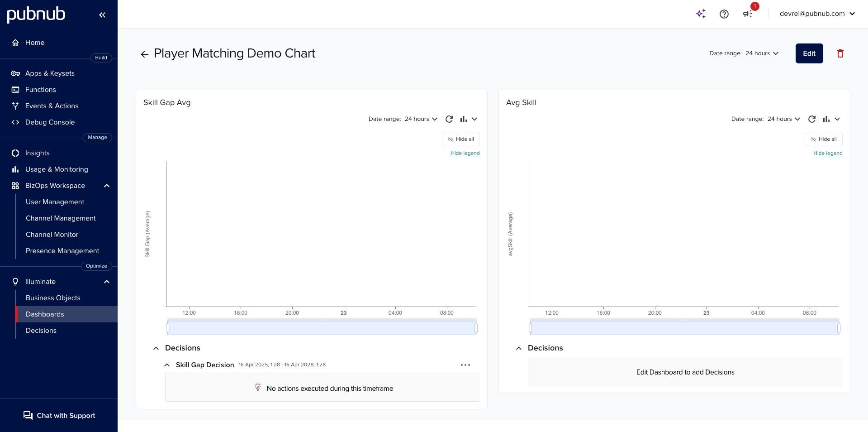Refresh the Avg Skill chart
This screenshot has height=432, width=868.
coord(811,119)
